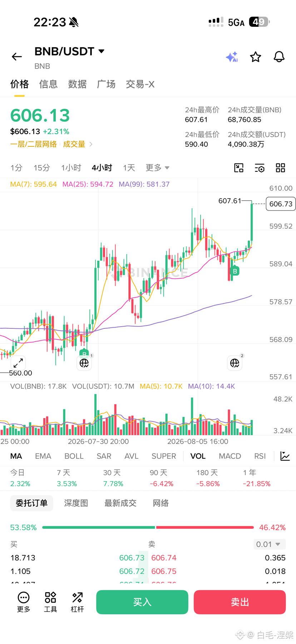The image size is (296, 644).
Task: Select ask price 606.75 in order book
Action: [164, 571]
